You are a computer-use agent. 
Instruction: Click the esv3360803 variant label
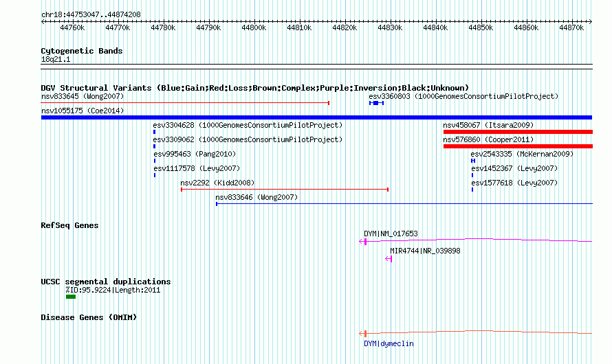(x=463, y=96)
